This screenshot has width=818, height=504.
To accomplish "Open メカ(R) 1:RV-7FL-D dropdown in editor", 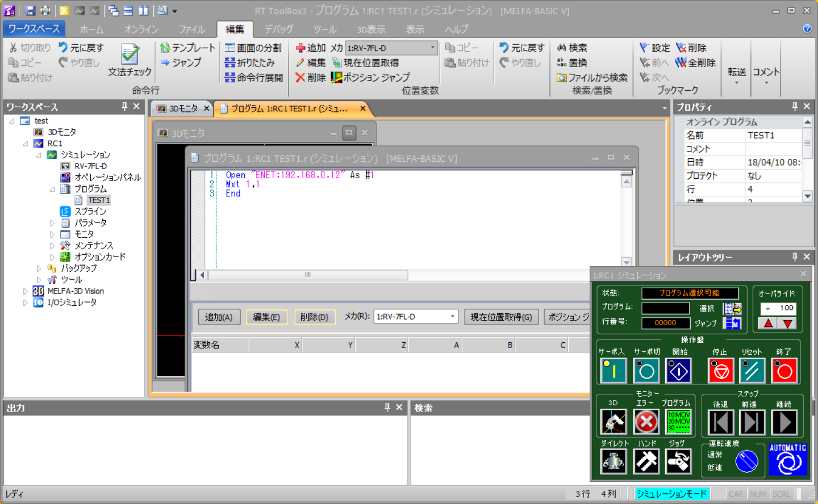I will tap(416, 317).
